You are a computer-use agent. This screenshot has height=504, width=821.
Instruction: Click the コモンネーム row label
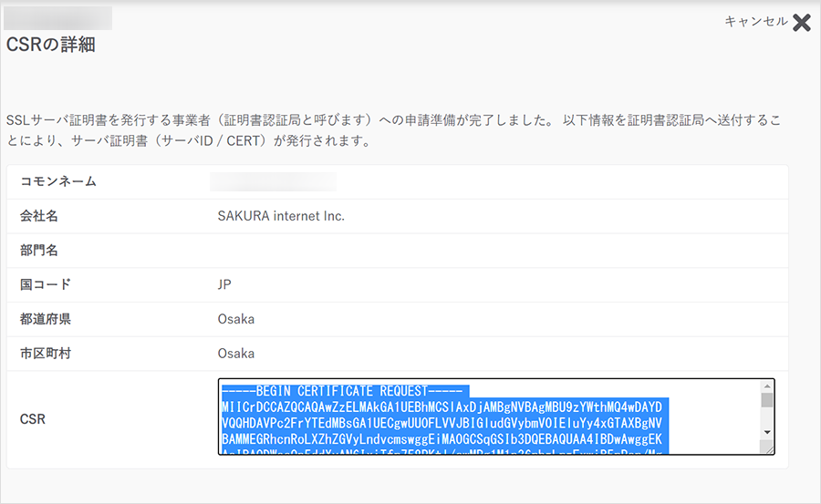[x=58, y=181]
